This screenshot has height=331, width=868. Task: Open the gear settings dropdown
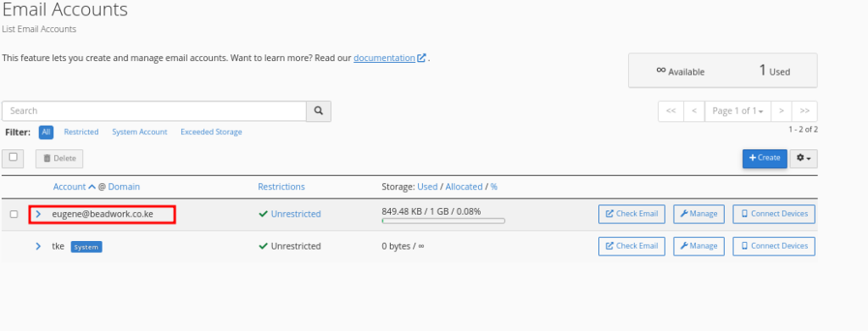tap(804, 159)
